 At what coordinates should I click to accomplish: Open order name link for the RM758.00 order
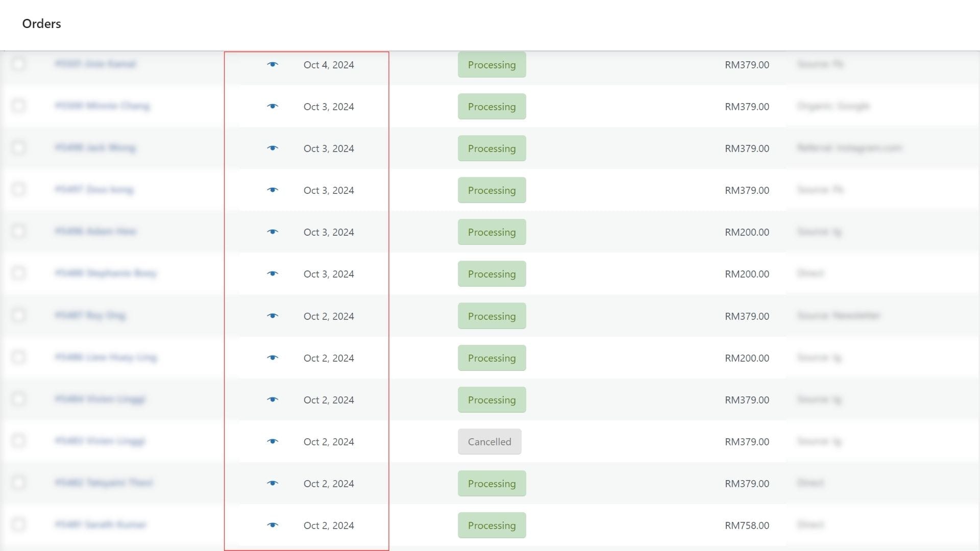coord(100,524)
